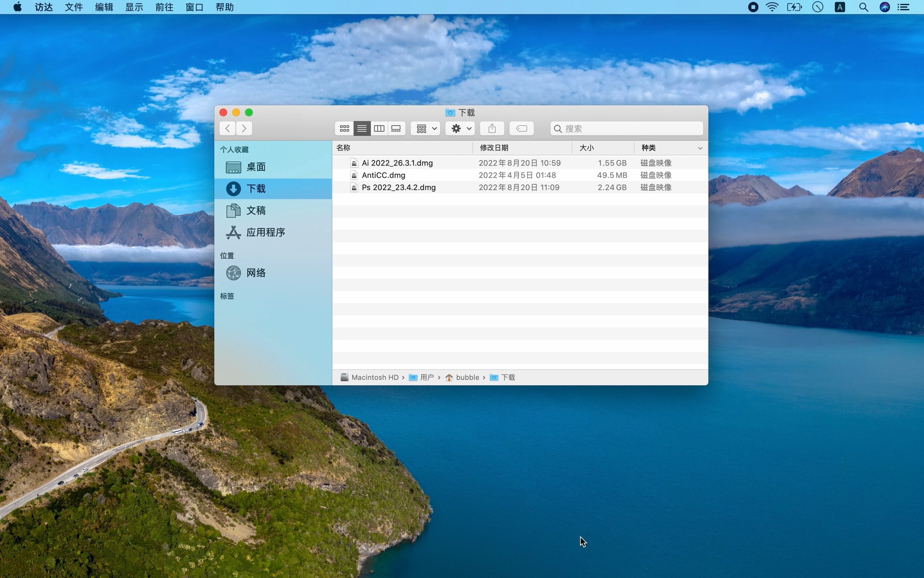Select the AntiCC.dmg file
Image resolution: width=924 pixels, height=578 pixels.
point(383,175)
